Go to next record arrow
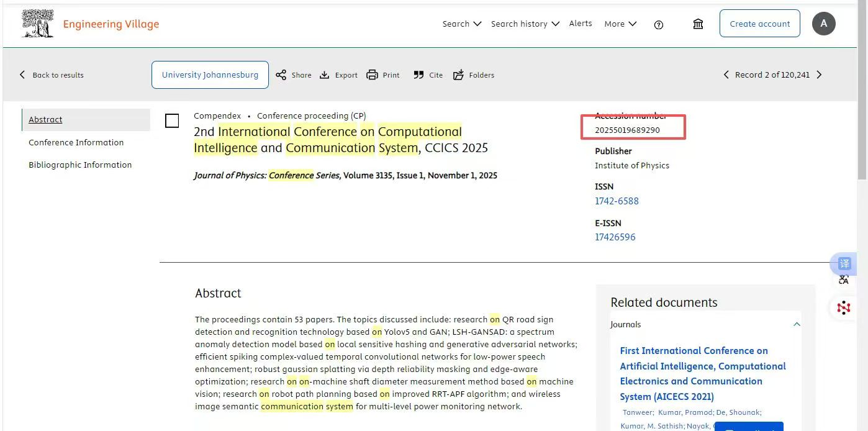Image resolution: width=868 pixels, height=431 pixels. [x=819, y=75]
